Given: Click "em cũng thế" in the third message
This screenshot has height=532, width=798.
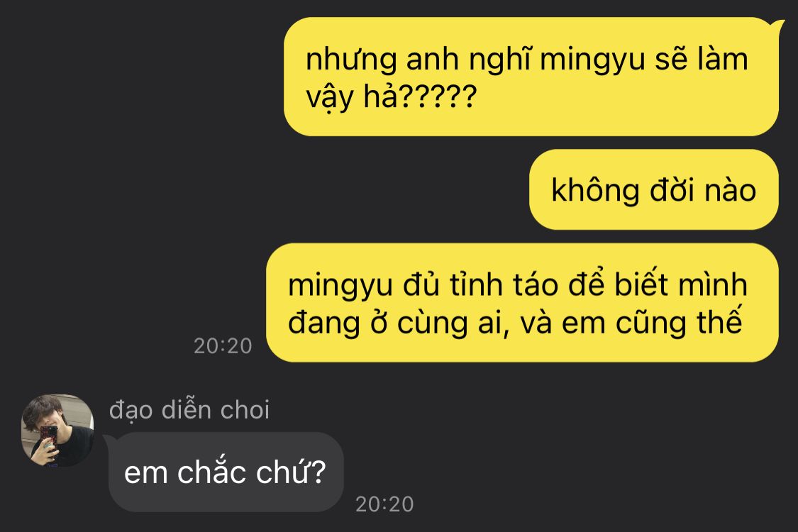Looking at the screenshot, I should pos(651,323).
